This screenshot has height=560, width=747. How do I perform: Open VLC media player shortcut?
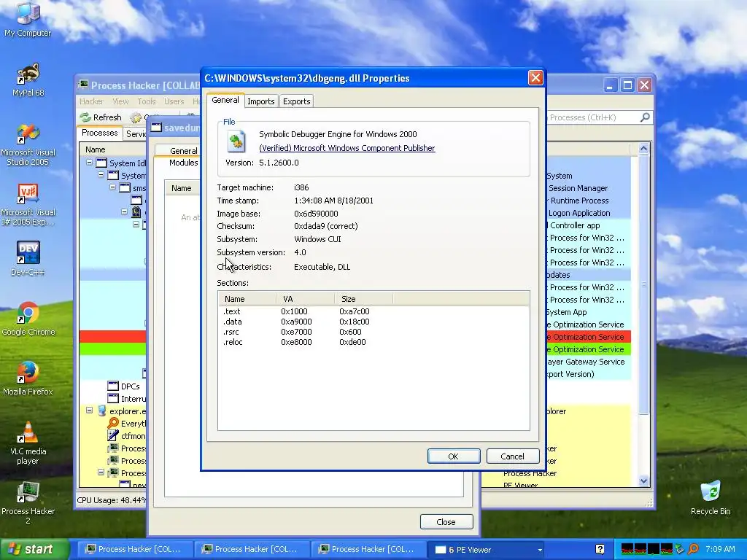[x=28, y=443]
